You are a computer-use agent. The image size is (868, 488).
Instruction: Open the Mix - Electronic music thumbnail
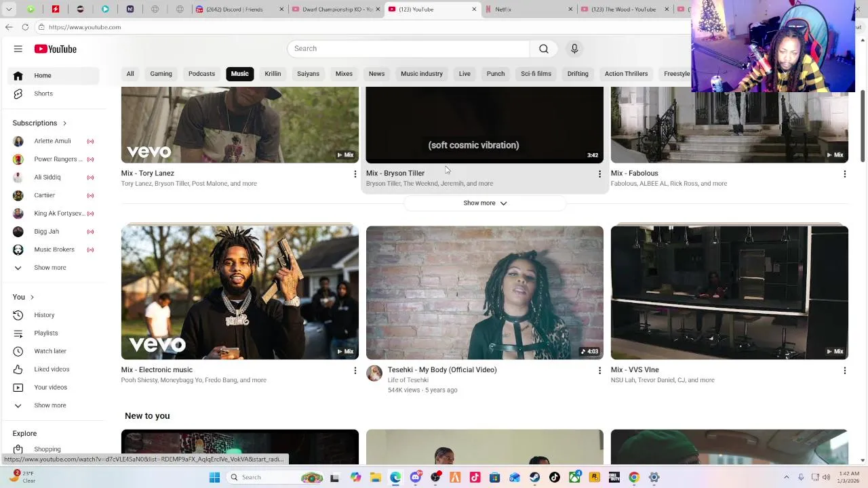(240, 292)
